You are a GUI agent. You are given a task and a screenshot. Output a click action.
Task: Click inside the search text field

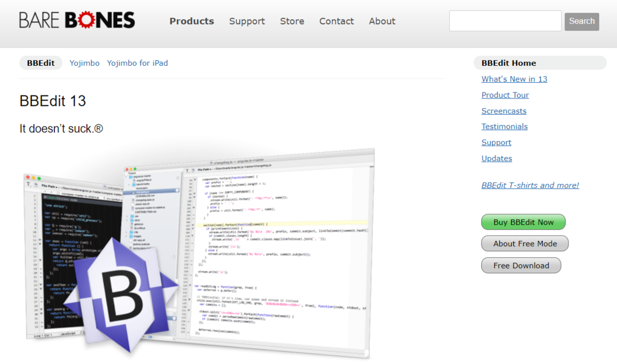click(x=505, y=21)
